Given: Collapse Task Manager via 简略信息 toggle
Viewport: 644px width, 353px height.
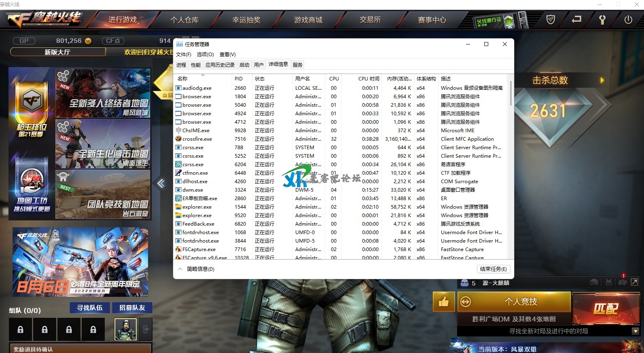Looking at the screenshot, I should [x=197, y=269].
